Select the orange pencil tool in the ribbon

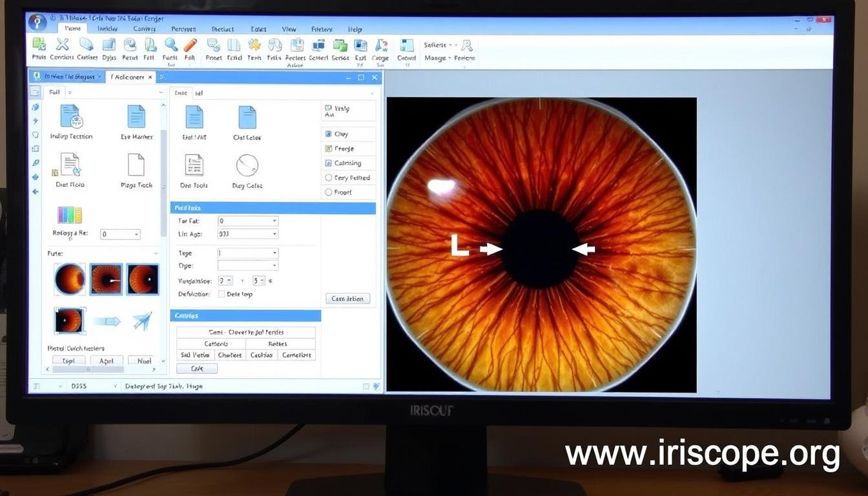[x=190, y=45]
